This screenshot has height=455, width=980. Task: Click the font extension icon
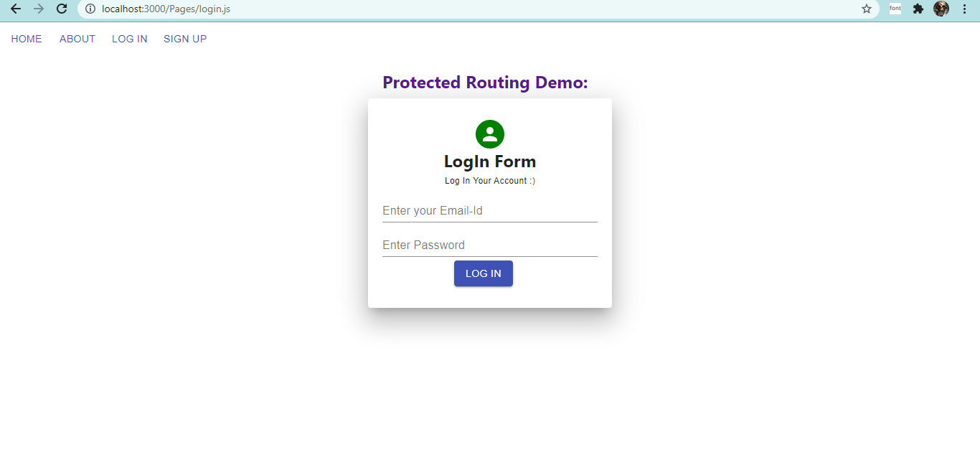[x=895, y=9]
